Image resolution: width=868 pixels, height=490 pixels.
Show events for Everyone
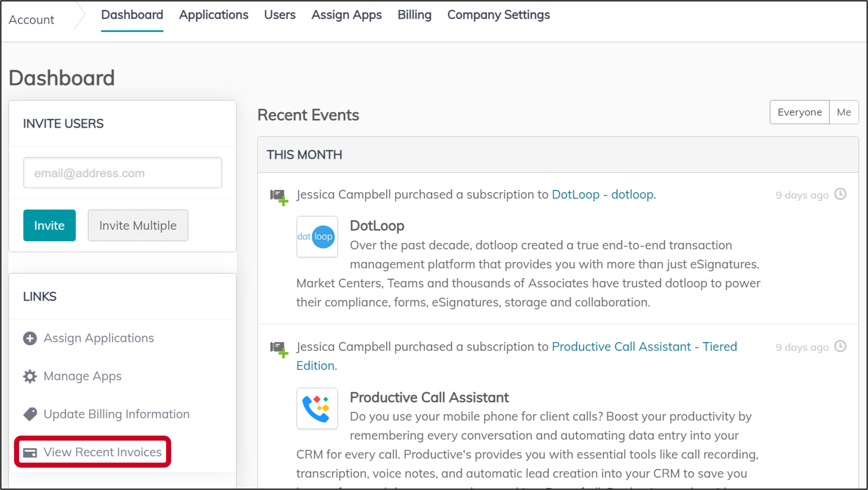[800, 112]
